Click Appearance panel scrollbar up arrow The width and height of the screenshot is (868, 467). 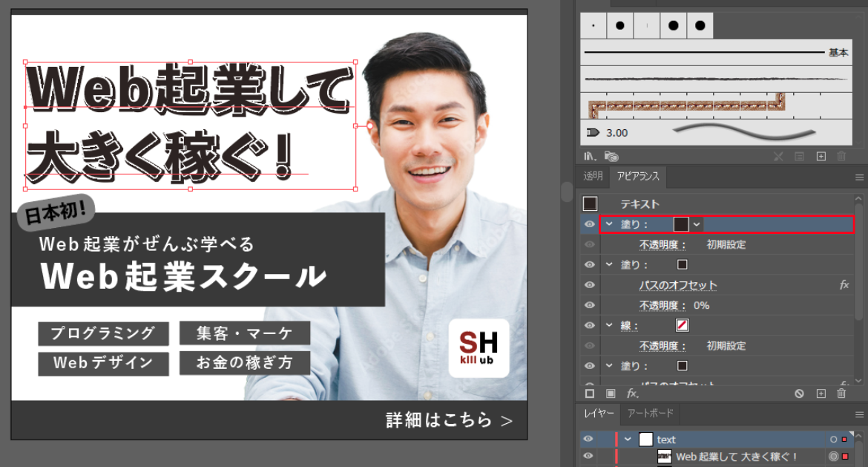click(858, 198)
